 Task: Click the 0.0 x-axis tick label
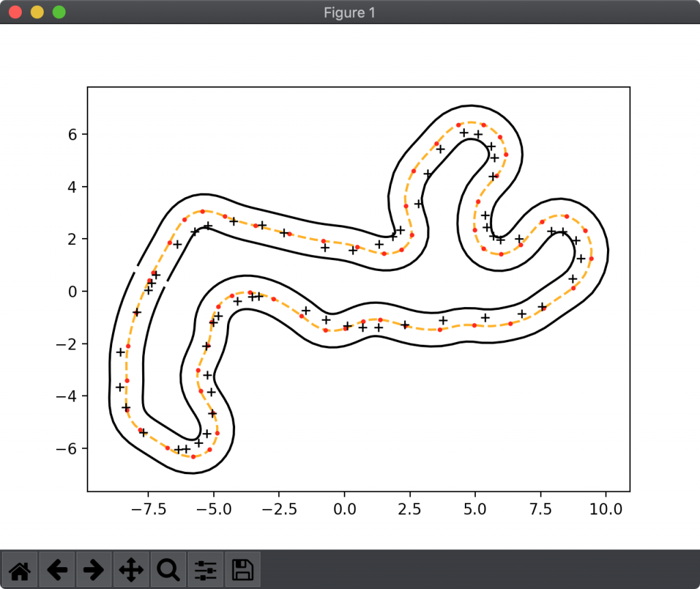click(x=345, y=509)
